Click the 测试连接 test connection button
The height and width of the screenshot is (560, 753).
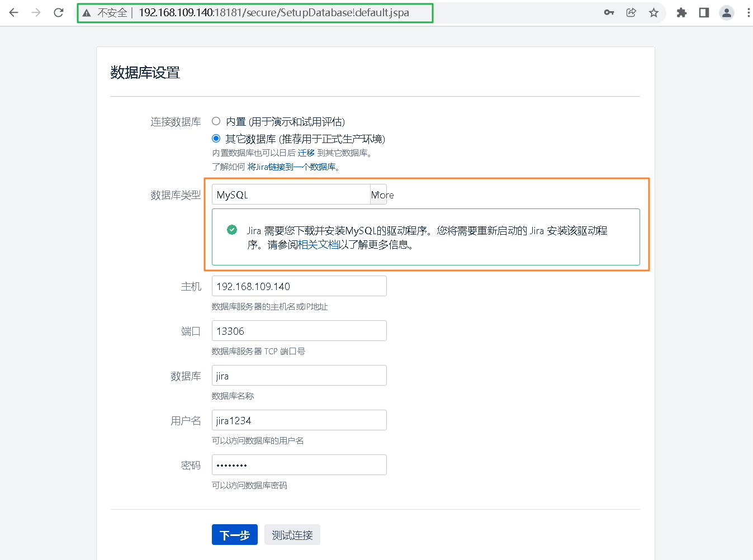pos(292,535)
